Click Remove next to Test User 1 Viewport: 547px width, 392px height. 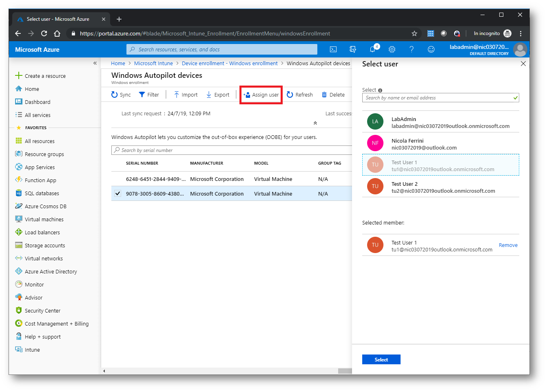point(508,245)
